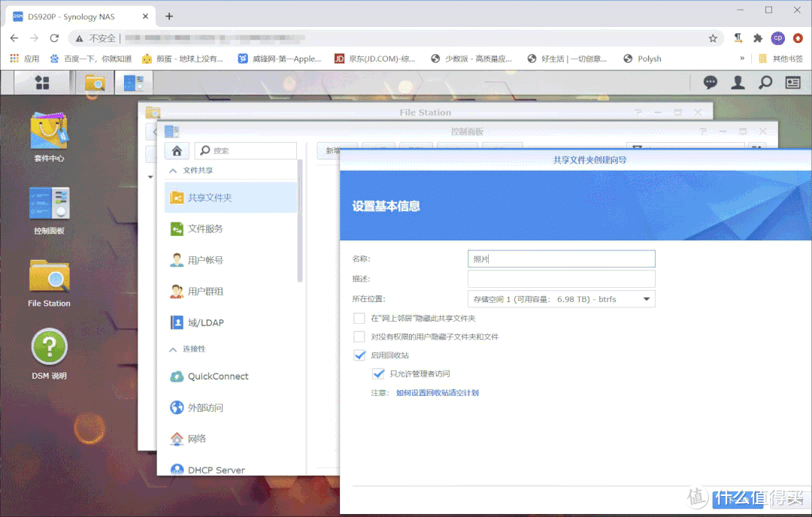Image resolution: width=812 pixels, height=517 pixels.
Task: Open the widgets panel icon
Action: point(792,82)
